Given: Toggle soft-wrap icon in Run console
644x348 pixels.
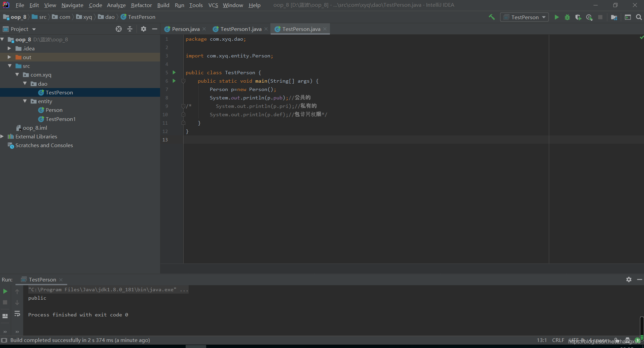Looking at the screenshot, I should [x=17, y=314].
